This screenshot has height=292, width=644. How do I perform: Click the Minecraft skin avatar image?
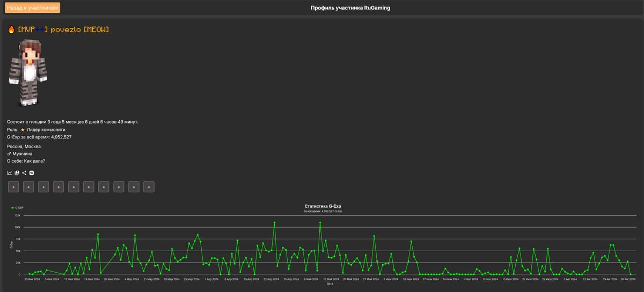(x=28, y=72)
